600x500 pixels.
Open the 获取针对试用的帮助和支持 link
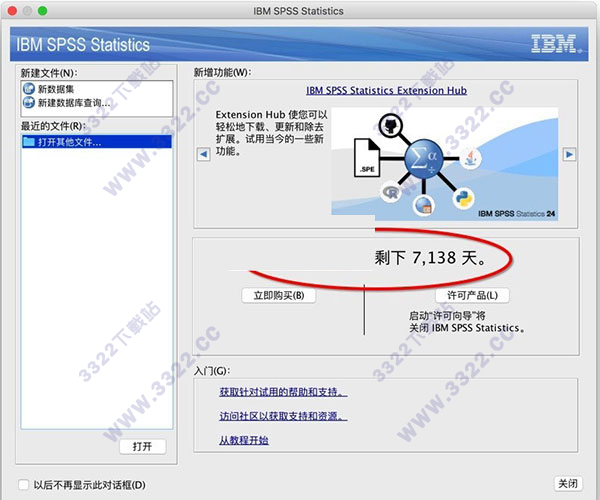283,392
